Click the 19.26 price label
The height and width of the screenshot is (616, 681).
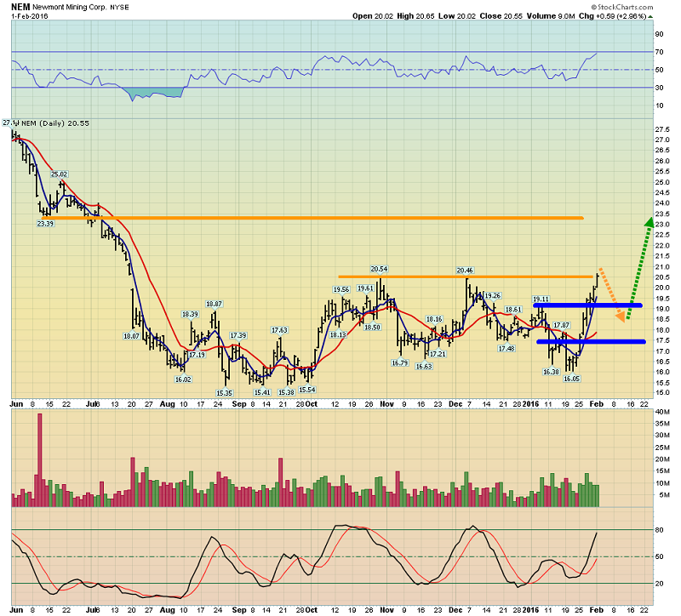(493, 295)
